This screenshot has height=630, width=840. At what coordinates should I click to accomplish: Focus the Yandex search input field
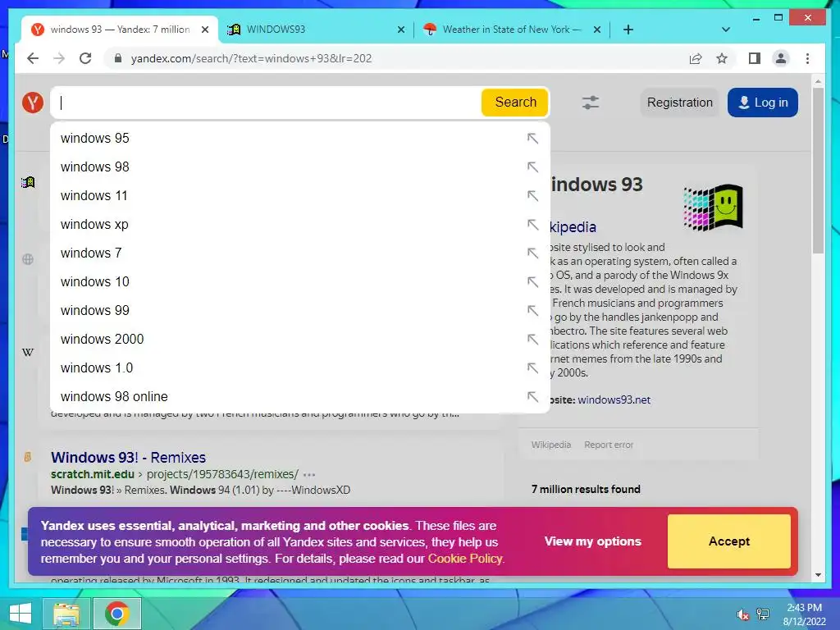coord(268,103)
